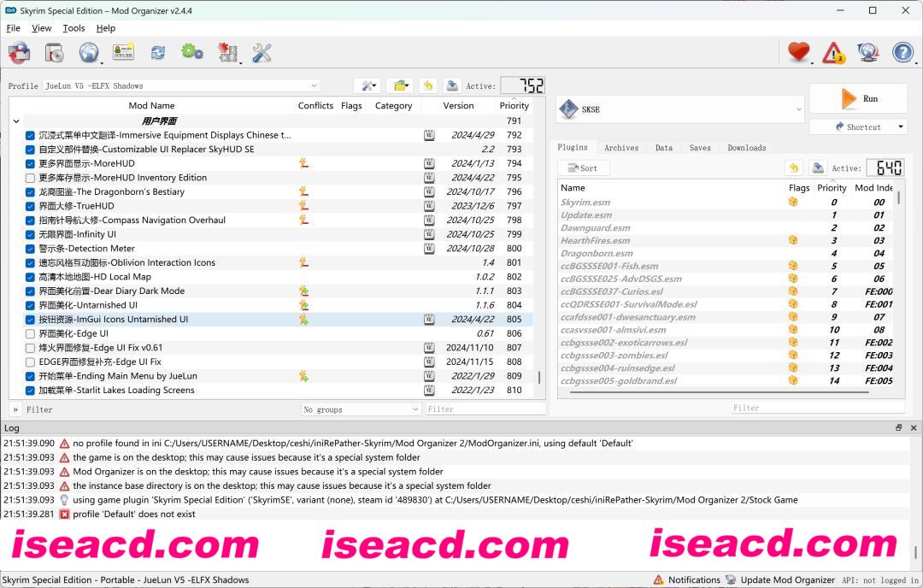Click the Refresh toolbar icon
923x588 pixels.
click(158, 53)
